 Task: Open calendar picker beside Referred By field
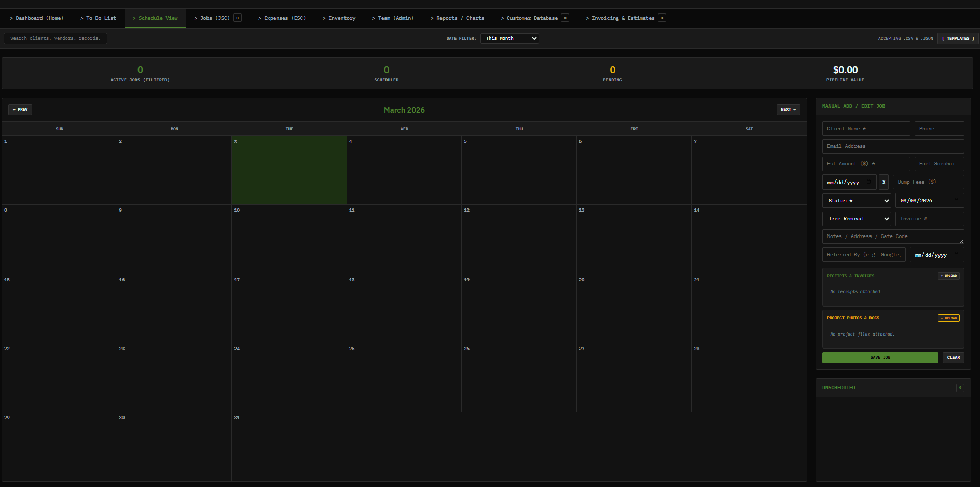tap(956, 255)
